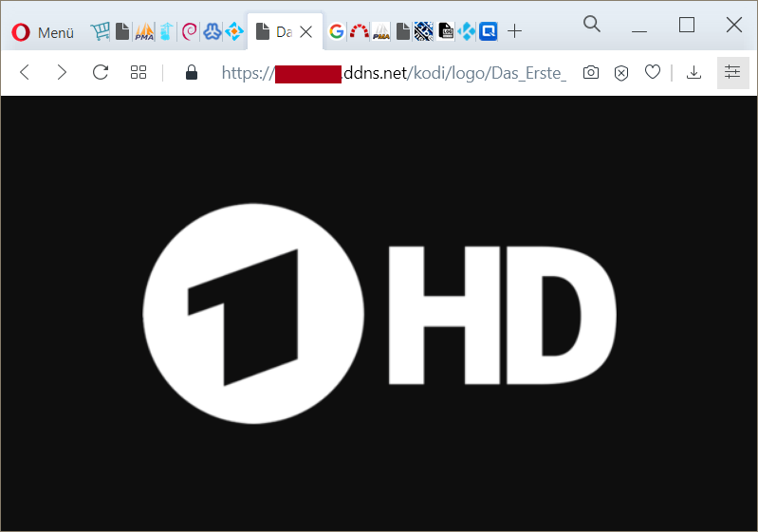The height and width of the screenshot is (532, 758).
Task: Open the tab search magnifier
Action: coord(592,24)
